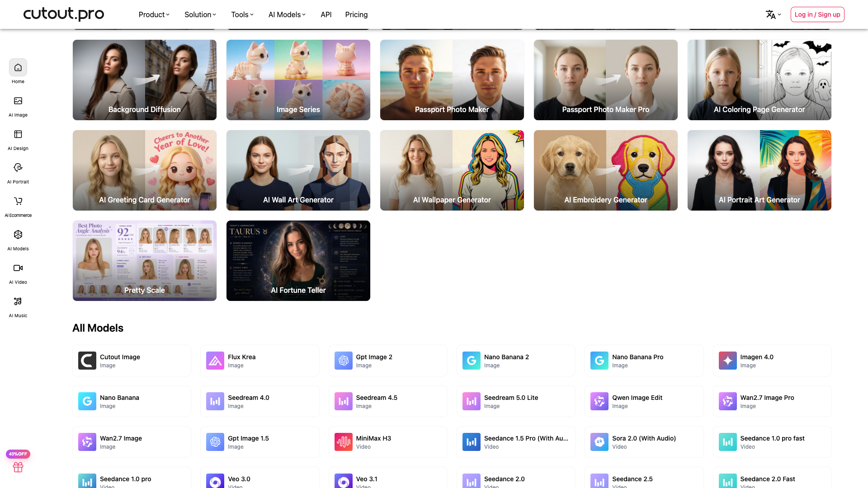
Task: Click the Sora 2.0 (With Audio) icon
Action: [599, 442]
